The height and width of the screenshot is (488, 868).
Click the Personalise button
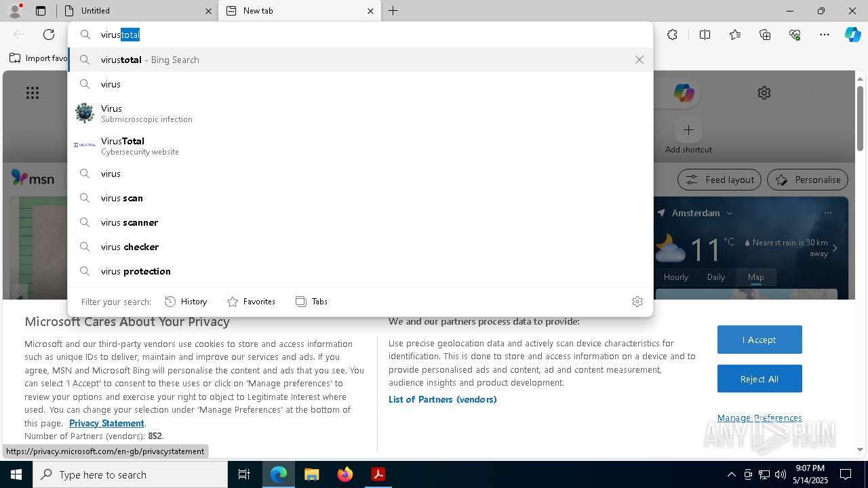coord(808,180)
